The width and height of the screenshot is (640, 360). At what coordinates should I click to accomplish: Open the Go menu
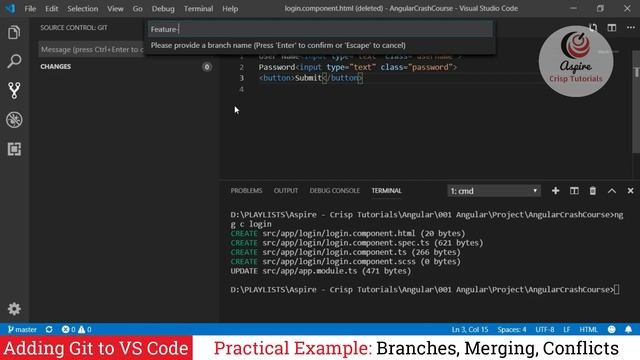point(138,9)
